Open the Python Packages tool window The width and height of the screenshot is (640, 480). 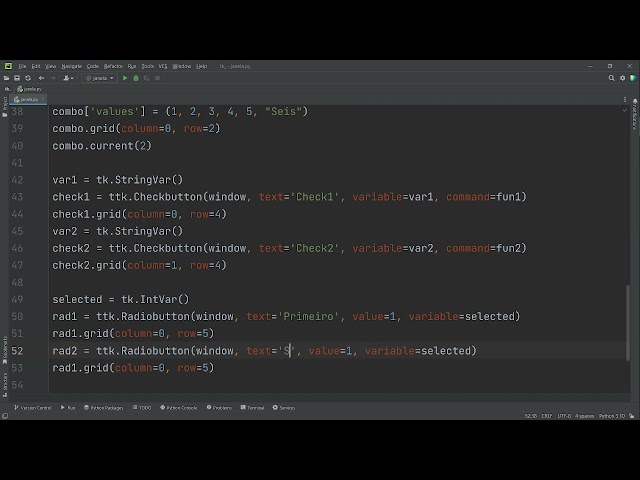[x=104, y=408]
